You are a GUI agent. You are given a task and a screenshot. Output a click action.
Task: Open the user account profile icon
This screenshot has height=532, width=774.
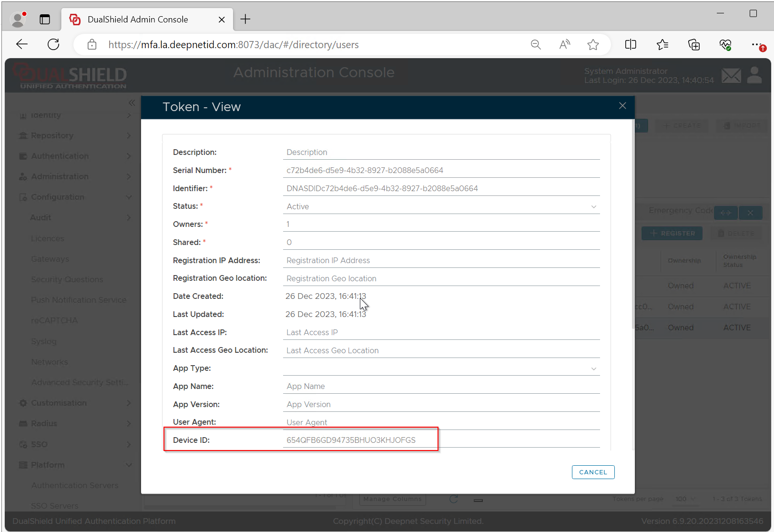[754, 75]
